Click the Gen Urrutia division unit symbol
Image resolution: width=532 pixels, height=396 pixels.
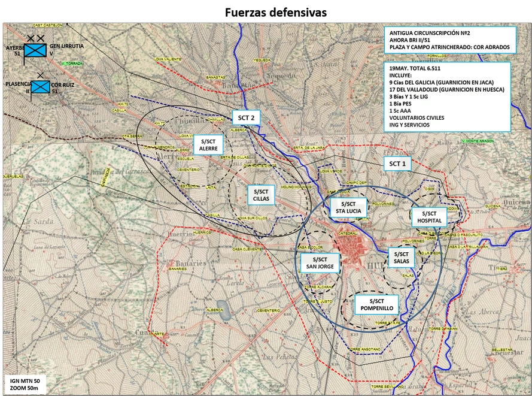tap(35, 50)
